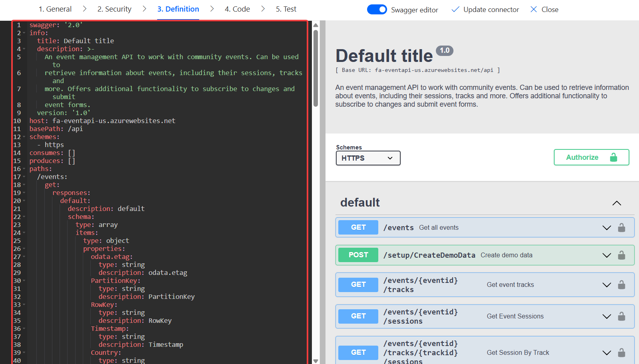Click the editor scroll down arrow
Screen dimensions: 639x364
coord(316,361)
